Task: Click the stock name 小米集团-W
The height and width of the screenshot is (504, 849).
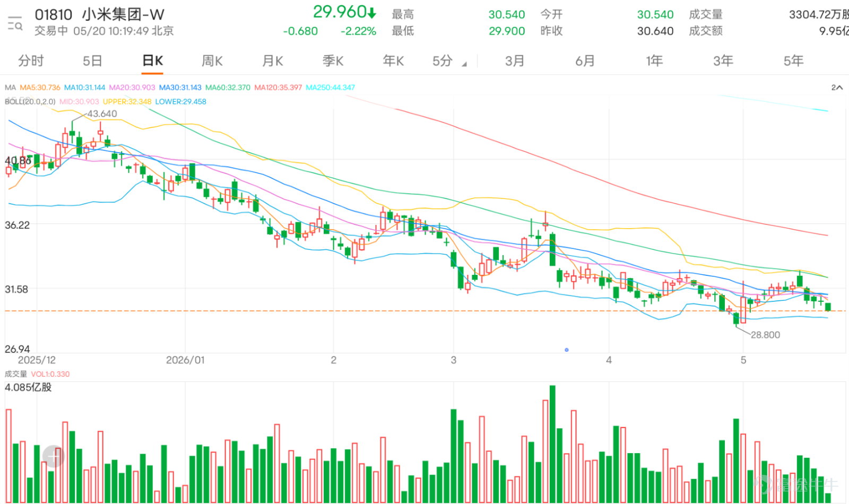Action: click(123, 14)
